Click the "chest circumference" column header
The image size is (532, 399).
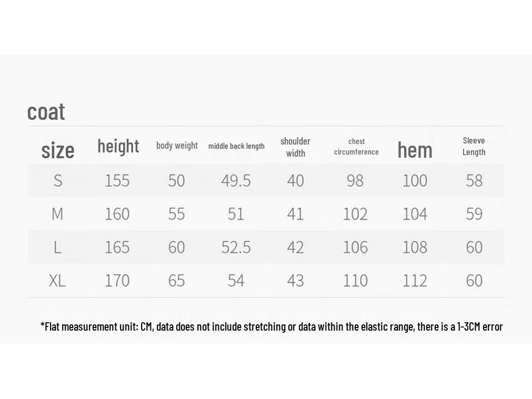tap(356, 147)
